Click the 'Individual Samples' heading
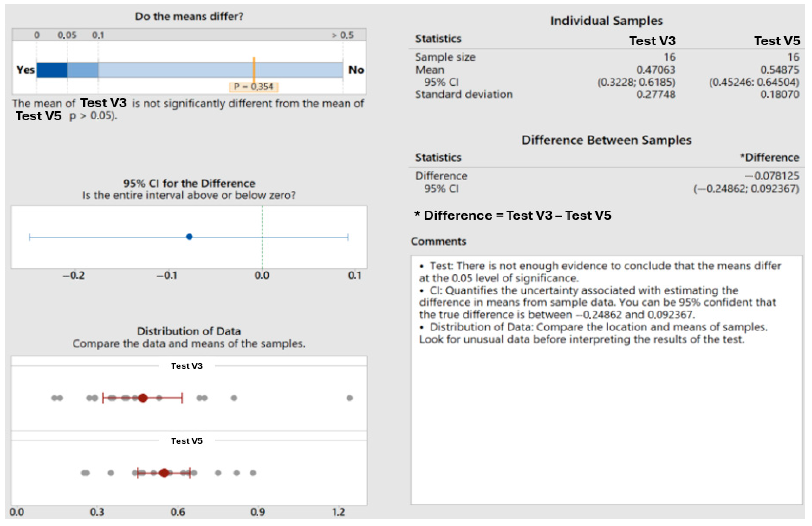The width and height of the screenshot is (812, 526). point(606,21)
